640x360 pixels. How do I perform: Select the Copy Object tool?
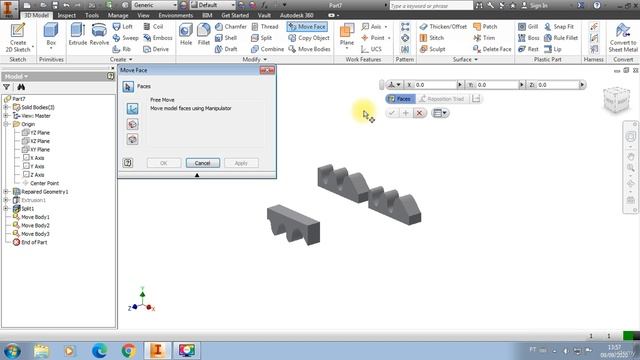pyautogui.click(x=309, y=38)
